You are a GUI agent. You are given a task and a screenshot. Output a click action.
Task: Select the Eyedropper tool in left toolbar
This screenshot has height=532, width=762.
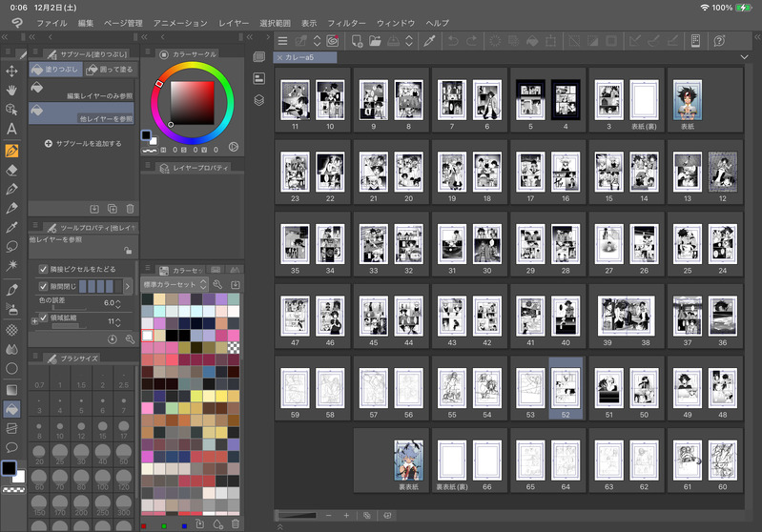[x=11, y=227]
